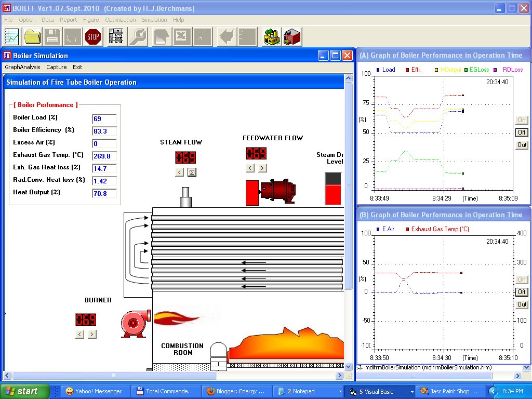Open a file using the folder toolbar icon
The image size is (532, 399).
[32, 36]
